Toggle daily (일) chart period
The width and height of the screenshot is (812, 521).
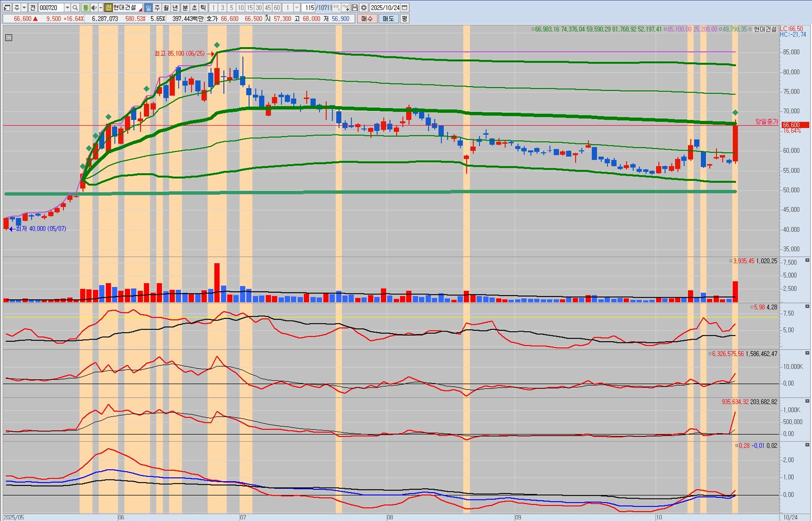pos(148,8)
